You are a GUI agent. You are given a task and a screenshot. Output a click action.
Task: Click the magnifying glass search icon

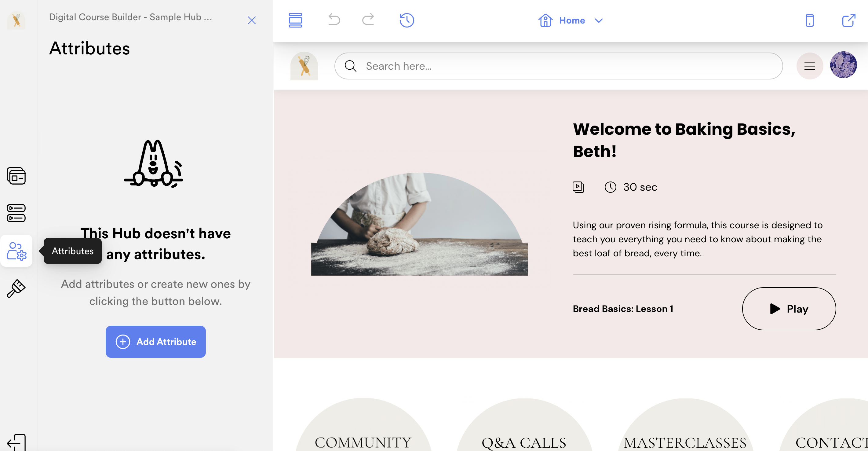350,66
